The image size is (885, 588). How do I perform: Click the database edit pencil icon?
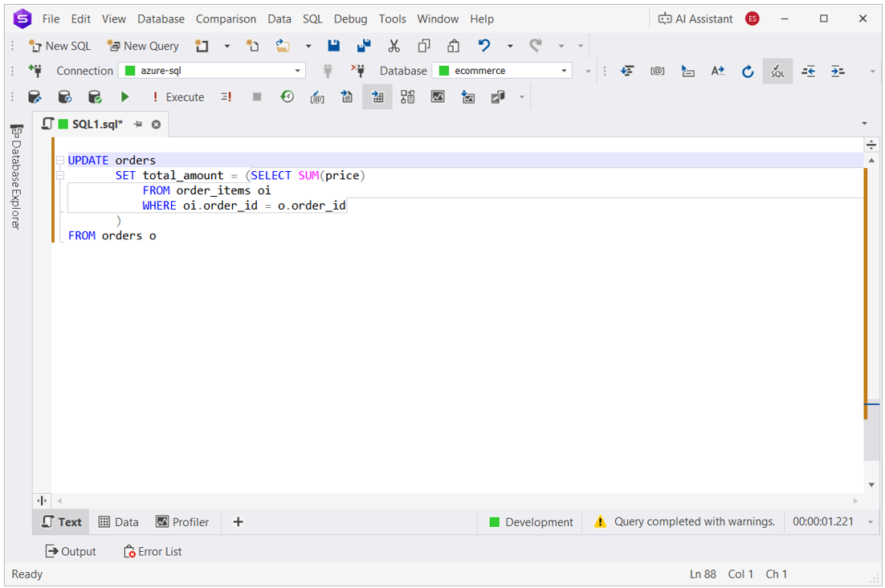coord(35,97)
